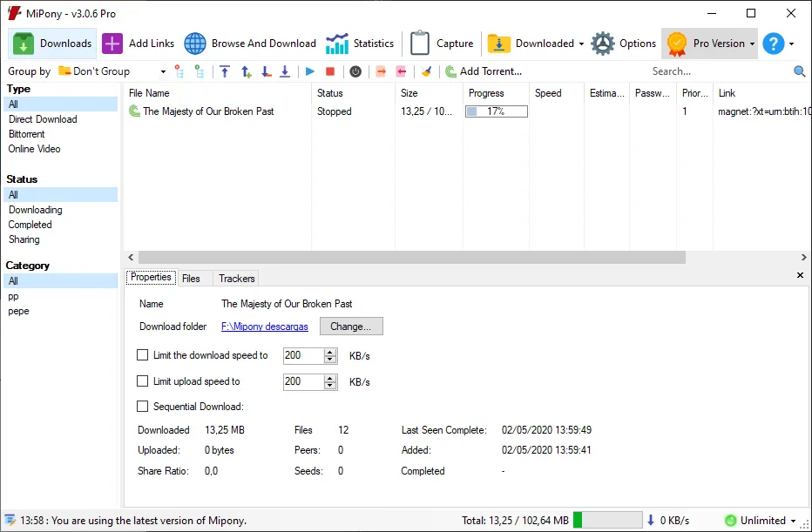Tick the Sequential Download checkbox
Image resolution: width=812 pixels, height=532 pixels.
(142, 407)
